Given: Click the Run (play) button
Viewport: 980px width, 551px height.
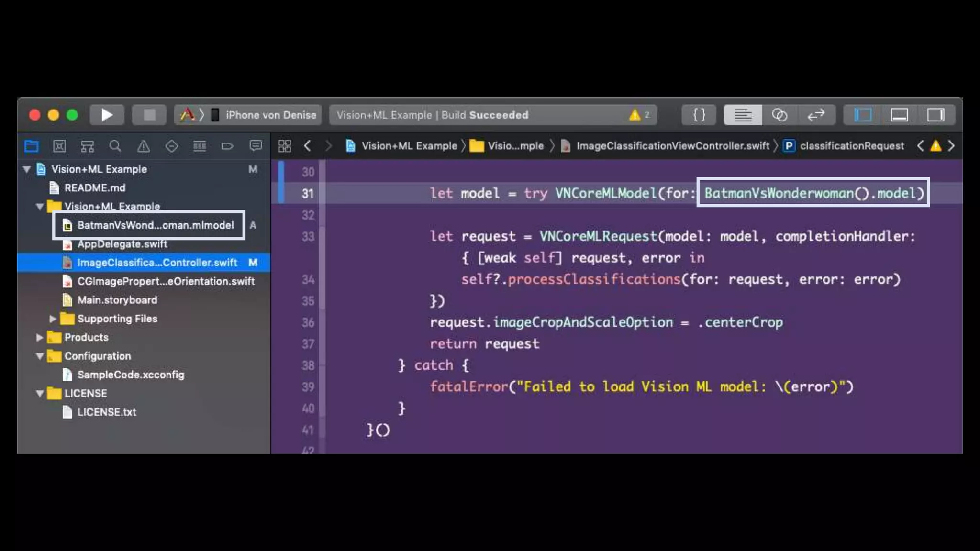Looking at the screenshot, I should pos(107,115).
